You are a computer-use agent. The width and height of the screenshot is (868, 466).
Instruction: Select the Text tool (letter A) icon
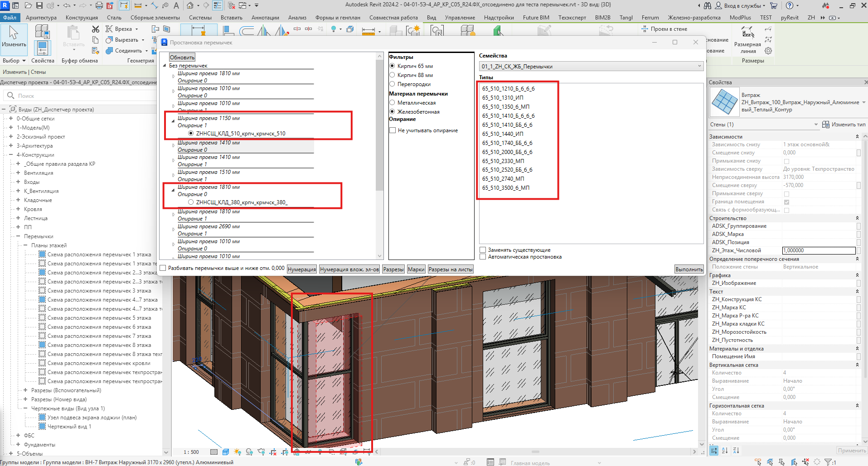pyautogui.click(x=176, y=5)
